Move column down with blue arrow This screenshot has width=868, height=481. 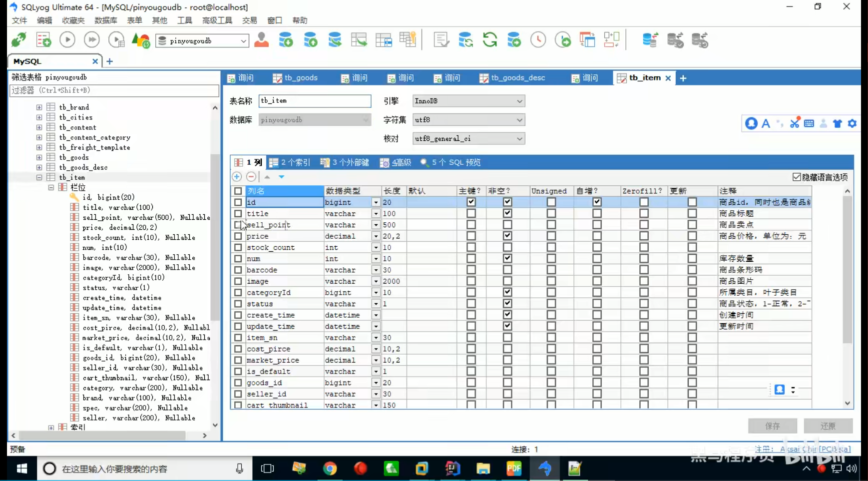point(282,177)
